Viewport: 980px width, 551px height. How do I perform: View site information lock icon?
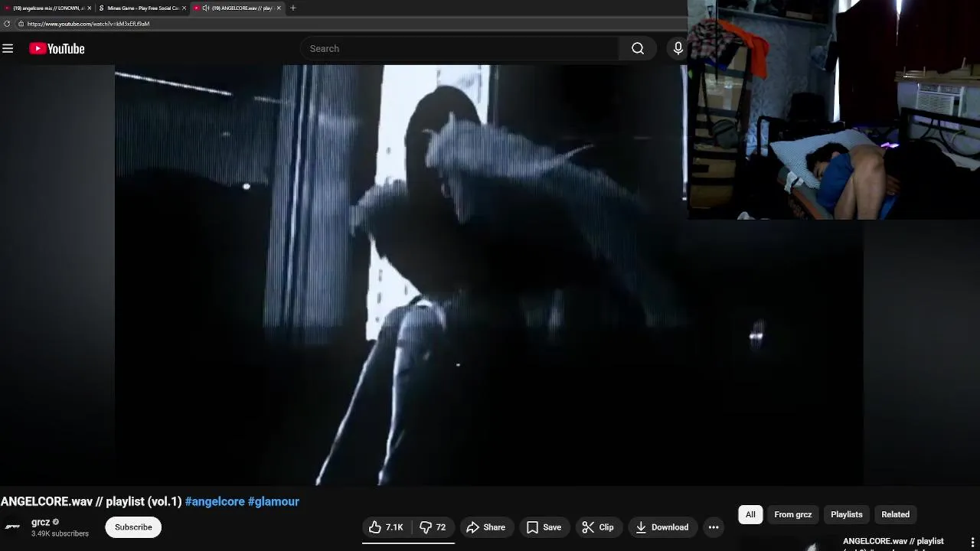(x=21, y=24)
